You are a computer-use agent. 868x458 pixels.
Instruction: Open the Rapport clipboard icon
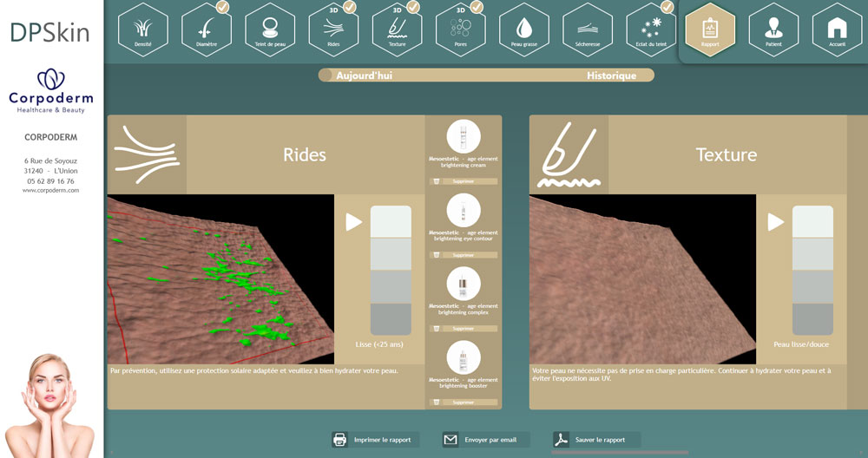tap(710, 29)
